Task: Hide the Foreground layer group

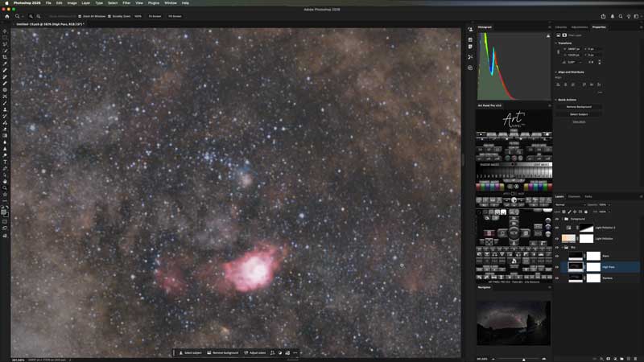Action: [x=557, y=219]
